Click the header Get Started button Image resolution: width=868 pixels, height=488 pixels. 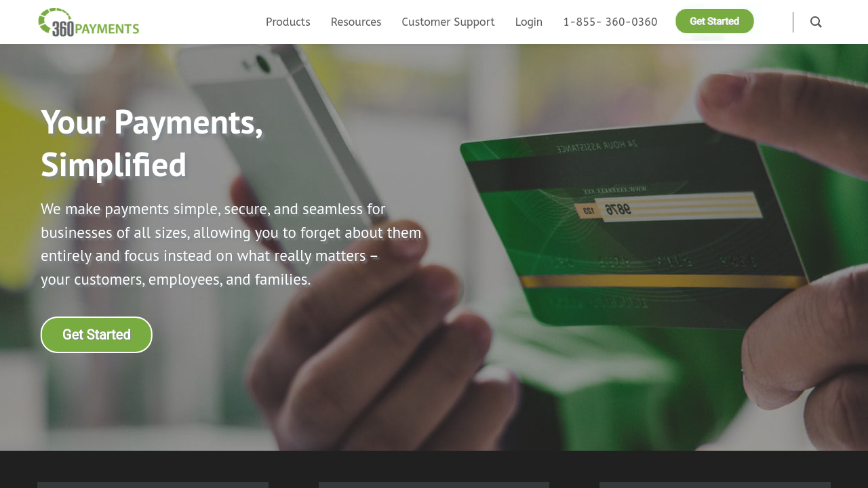tap(715, 21)
